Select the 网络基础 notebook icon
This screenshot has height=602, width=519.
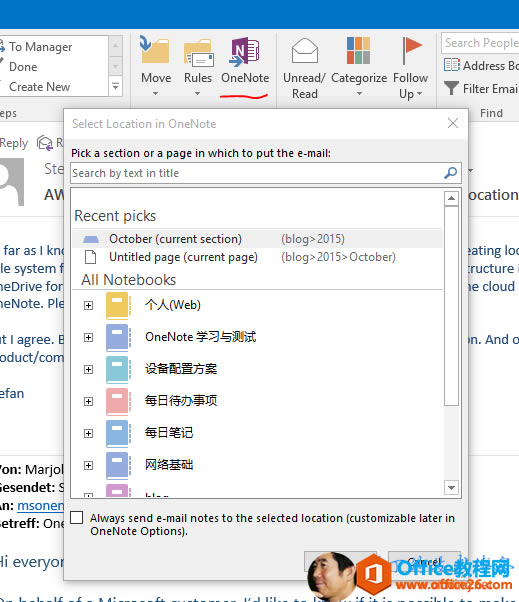118,465
